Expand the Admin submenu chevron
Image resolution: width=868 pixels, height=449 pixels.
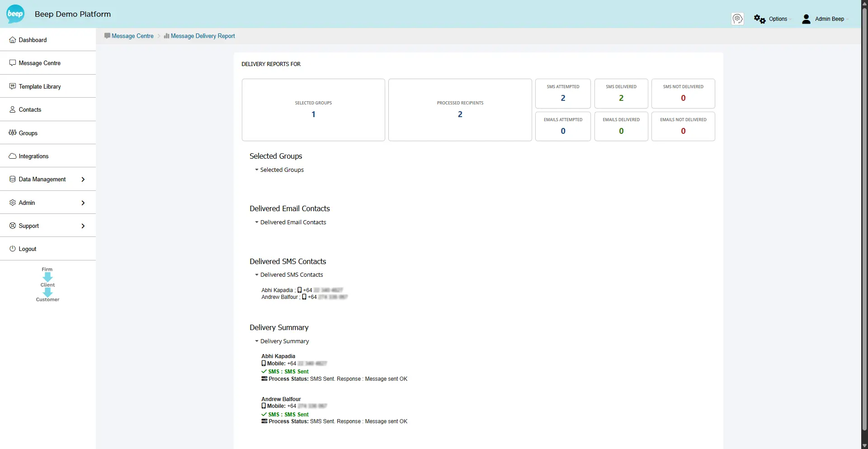pyautogui.click(x=83, y=203)
